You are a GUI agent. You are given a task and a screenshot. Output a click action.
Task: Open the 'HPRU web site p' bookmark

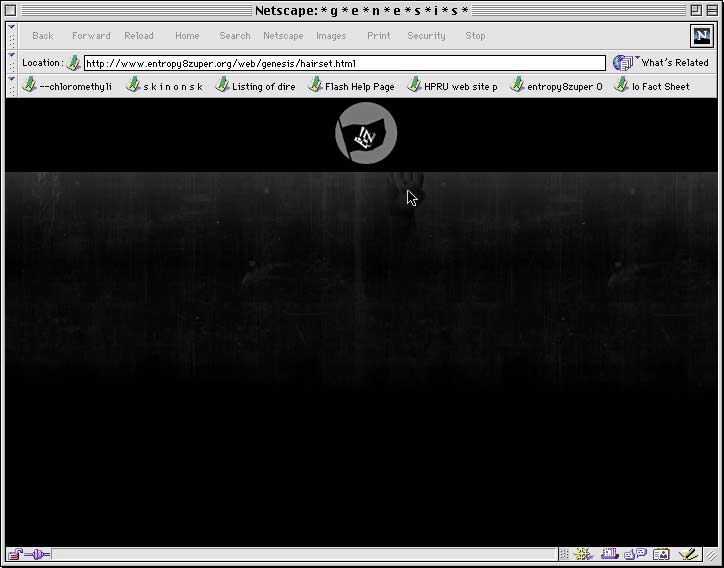tap(452, 86)
